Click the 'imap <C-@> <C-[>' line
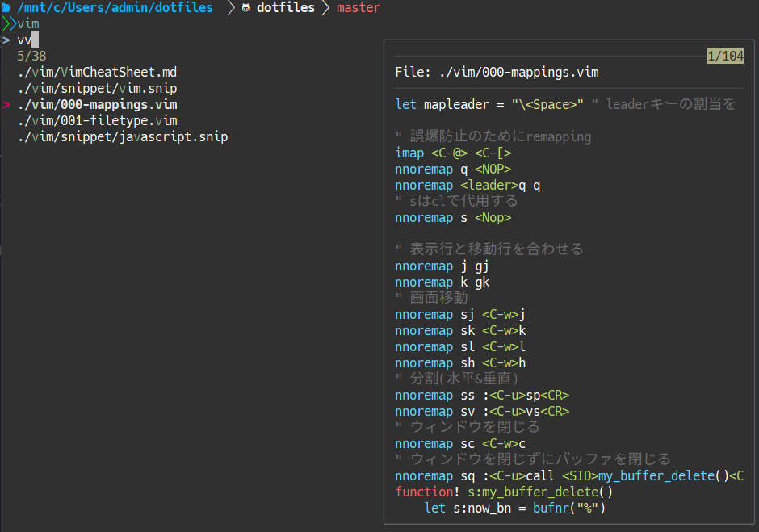Viewport: 759px width, 532px height. click(x=453, y=153)
